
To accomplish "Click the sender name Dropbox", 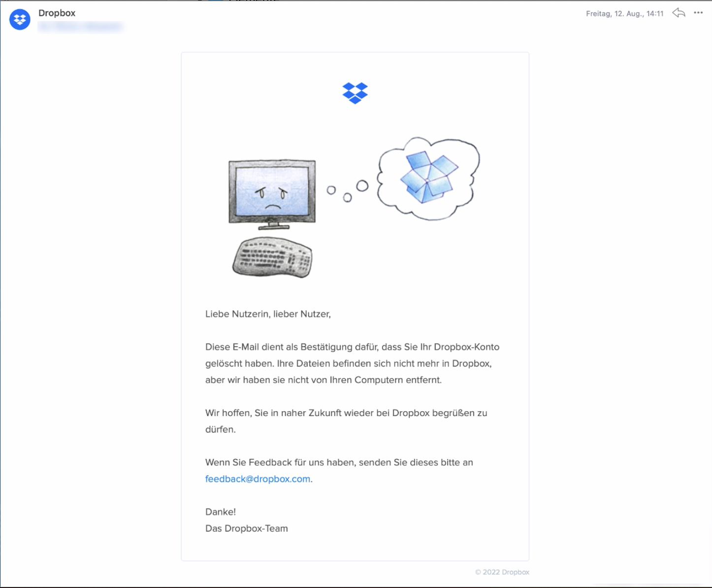I will click(57, 13).
